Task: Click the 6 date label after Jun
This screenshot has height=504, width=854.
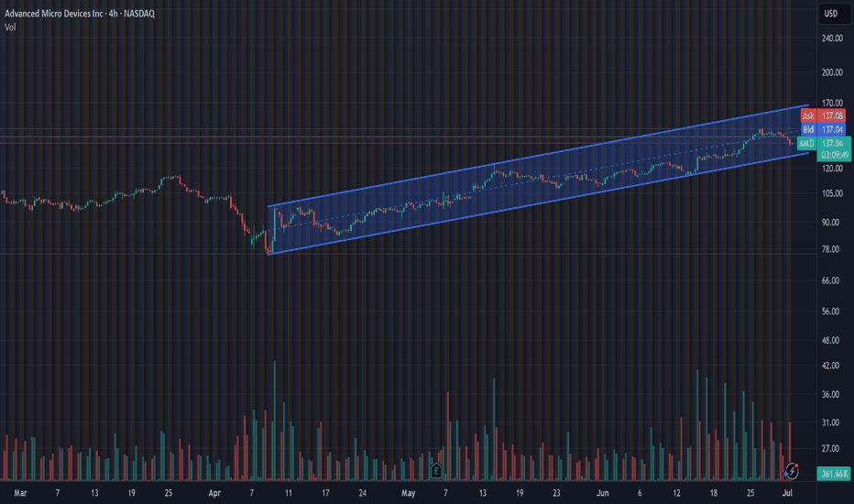Action: pyautogui.click(x=640, y=493)
